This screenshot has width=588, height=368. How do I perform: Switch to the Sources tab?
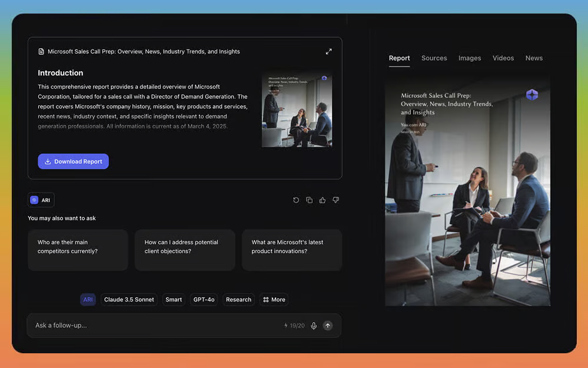pos(434,58)
